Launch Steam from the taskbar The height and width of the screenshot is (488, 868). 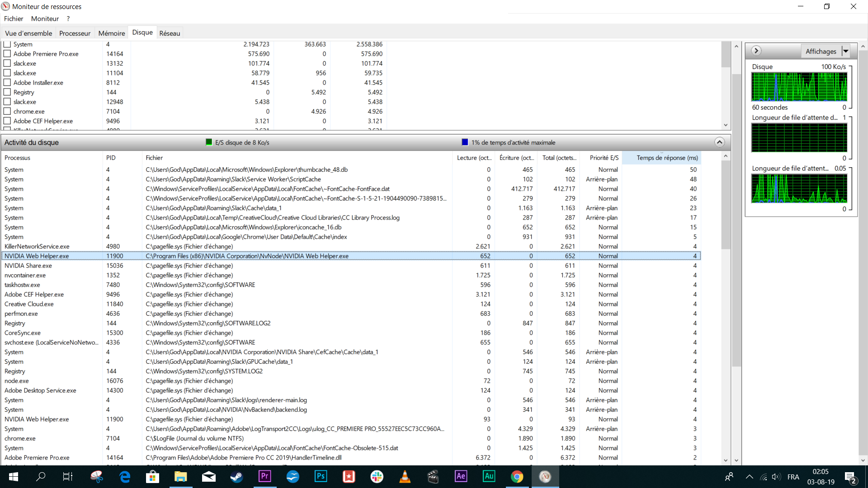[x=237, y=477]
